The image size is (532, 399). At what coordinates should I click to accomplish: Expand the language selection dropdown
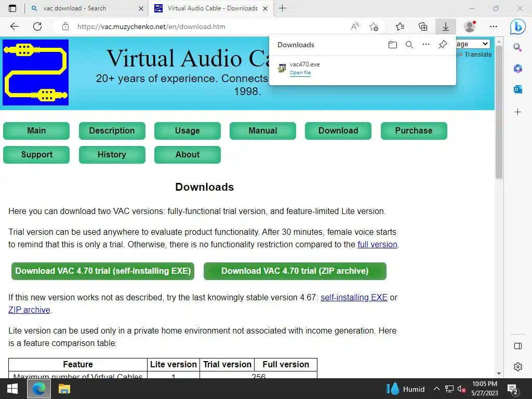point(473,44)
